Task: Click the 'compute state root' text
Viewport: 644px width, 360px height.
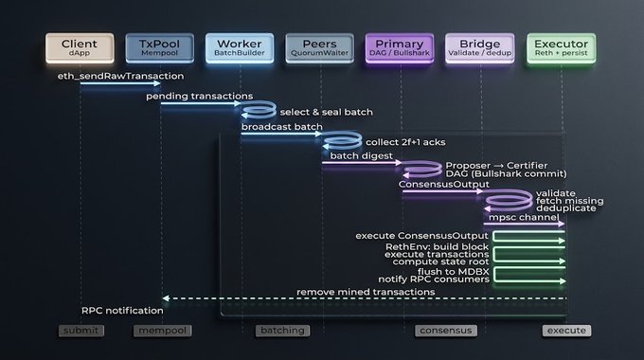Action: coord(440,261)
